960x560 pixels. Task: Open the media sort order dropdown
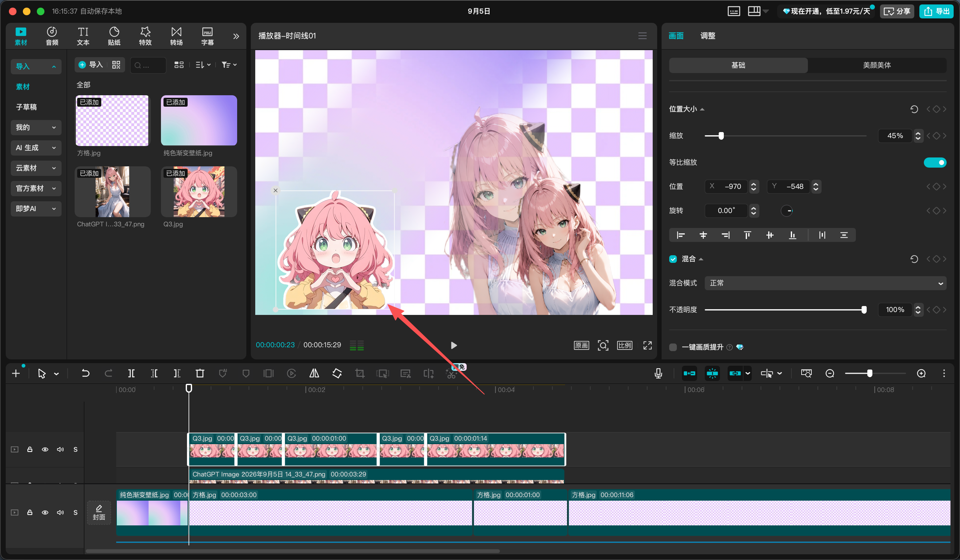click(203, 65)
